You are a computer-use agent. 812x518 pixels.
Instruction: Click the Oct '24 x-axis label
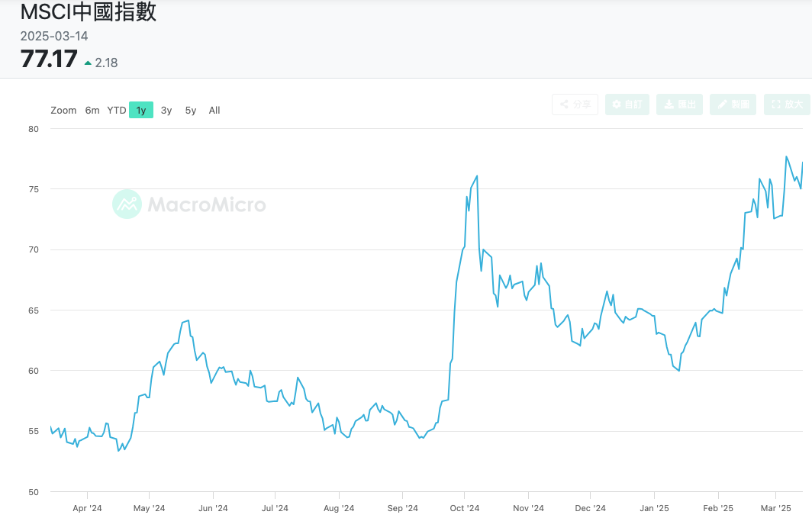464,507
